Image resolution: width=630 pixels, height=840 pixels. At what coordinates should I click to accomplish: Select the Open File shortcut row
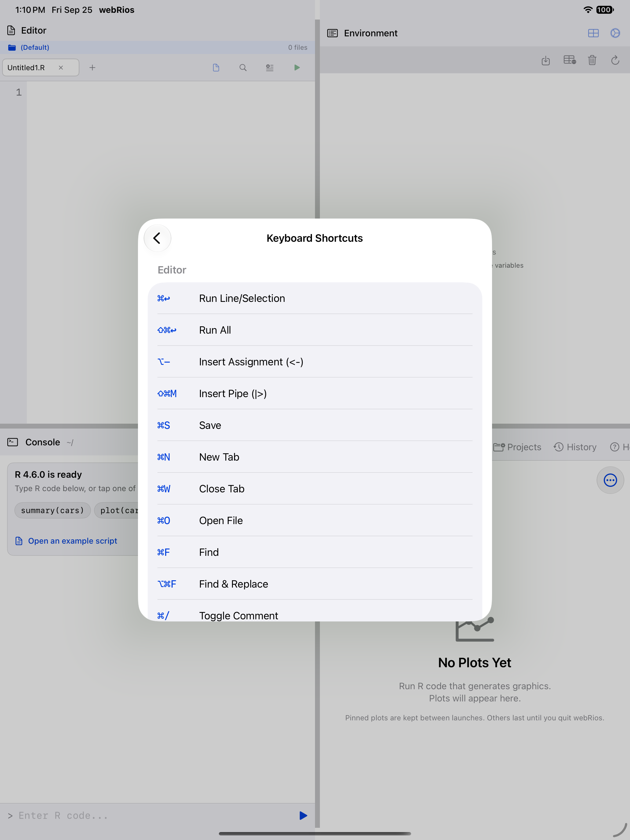[x=315, y=521]
